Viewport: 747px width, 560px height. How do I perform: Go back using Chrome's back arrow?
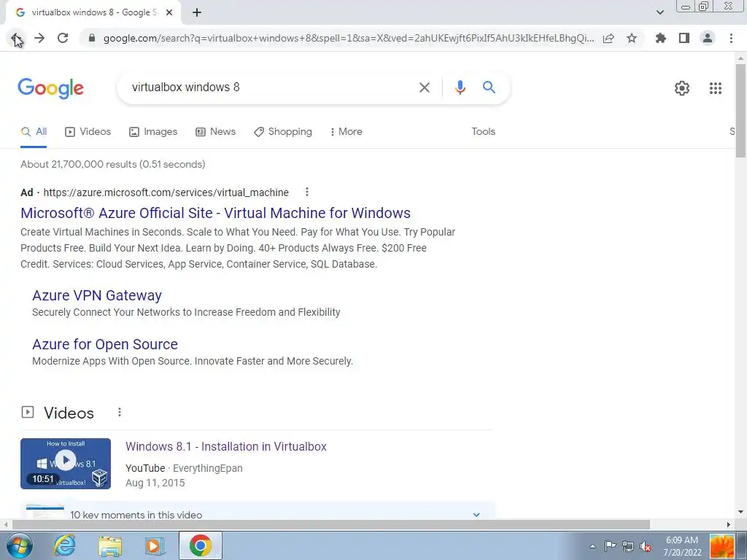[x=16, y=38]
